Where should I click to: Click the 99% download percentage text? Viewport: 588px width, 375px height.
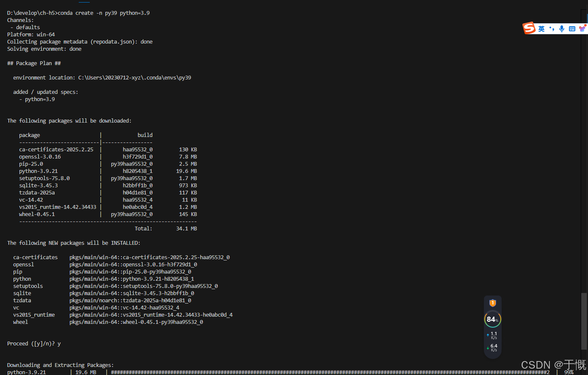(x=569, y=372)
